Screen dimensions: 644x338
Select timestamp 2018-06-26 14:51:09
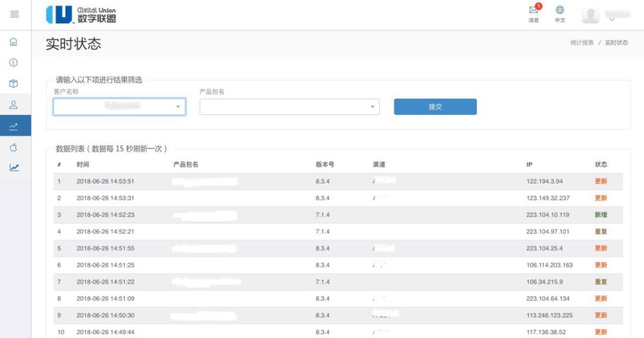105,299
